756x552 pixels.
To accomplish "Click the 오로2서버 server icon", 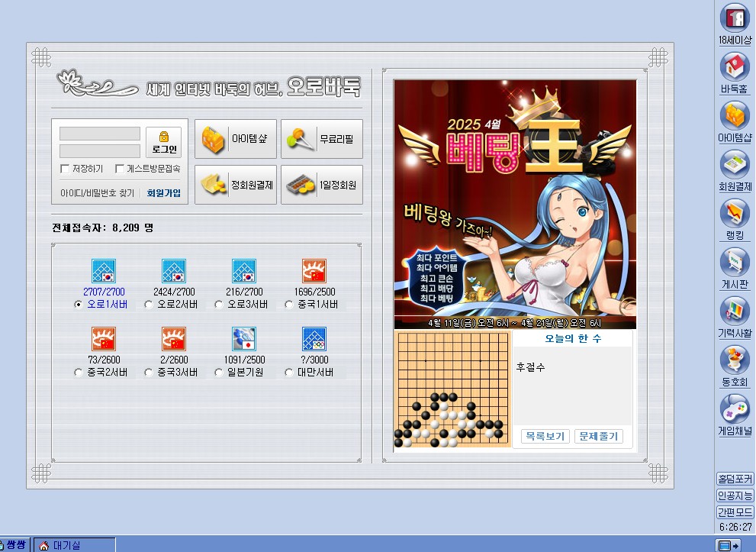I will (174, 271).
